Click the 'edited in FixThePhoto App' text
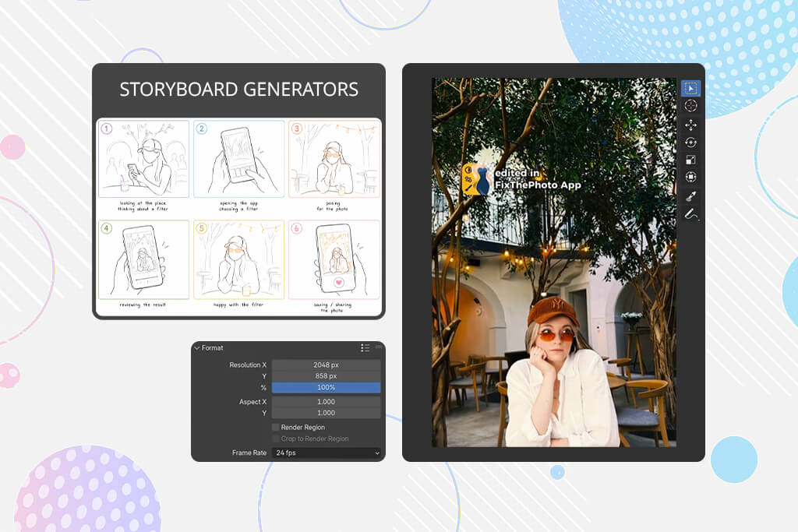798x532 pixels. (x=538, y=179)
